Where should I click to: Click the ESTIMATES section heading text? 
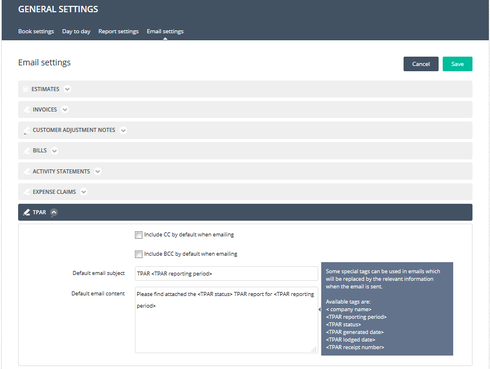point(45,89)
